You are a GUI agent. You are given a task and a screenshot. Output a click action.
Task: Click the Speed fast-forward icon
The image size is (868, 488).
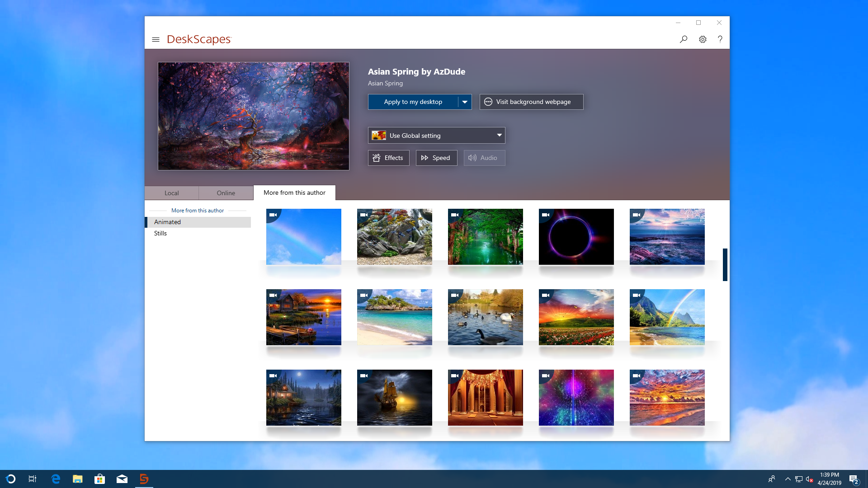tap(425, 158)
